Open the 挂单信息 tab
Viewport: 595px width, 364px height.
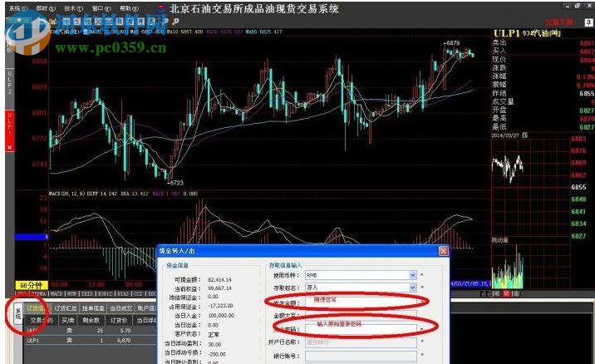[93, 308]
